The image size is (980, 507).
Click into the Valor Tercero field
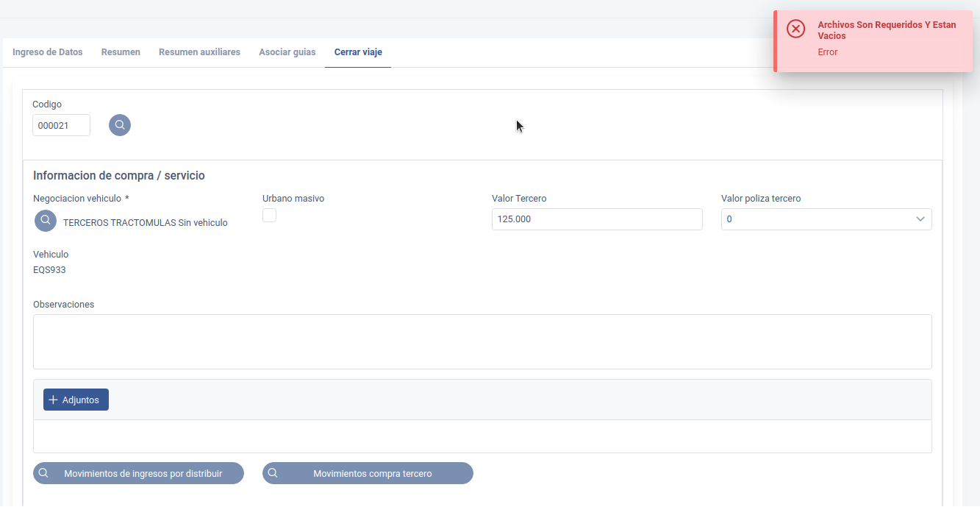[596, 219]
